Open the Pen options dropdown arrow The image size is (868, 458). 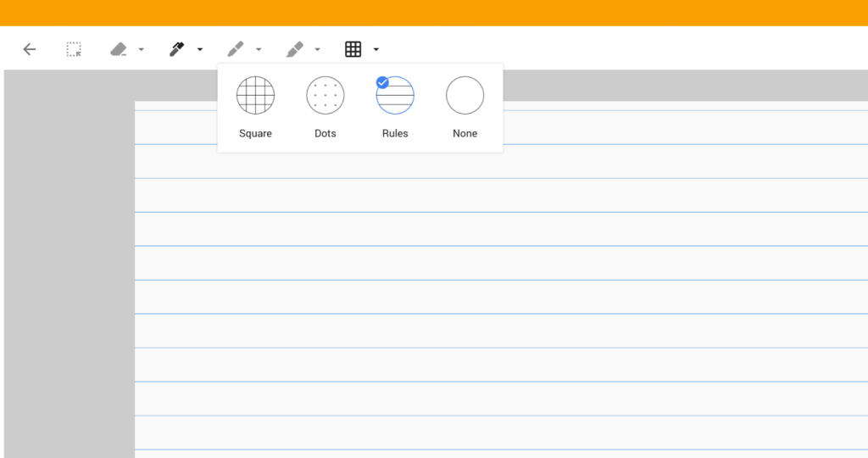pos(200,49)
